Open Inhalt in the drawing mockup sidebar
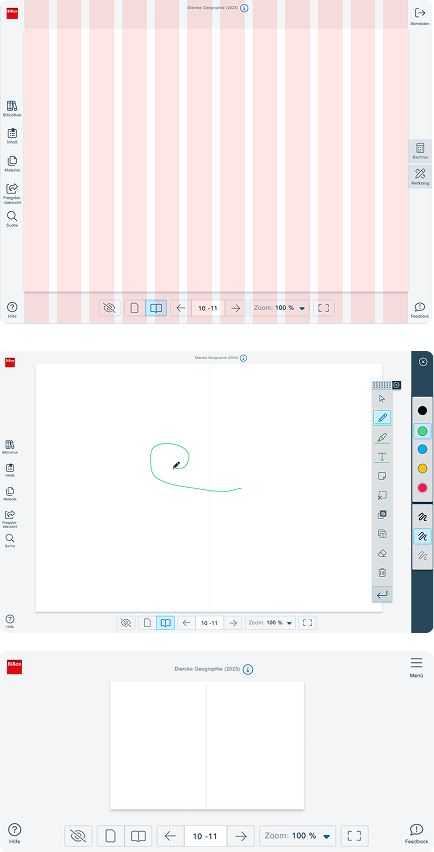 (10, 470)
